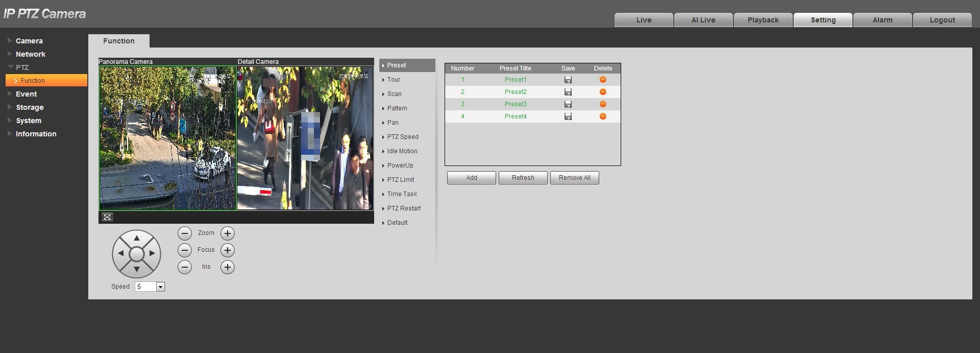Decrease Focus with minus button
The width and height of the screenshot is (980, 353).
(x=185, y=250)
